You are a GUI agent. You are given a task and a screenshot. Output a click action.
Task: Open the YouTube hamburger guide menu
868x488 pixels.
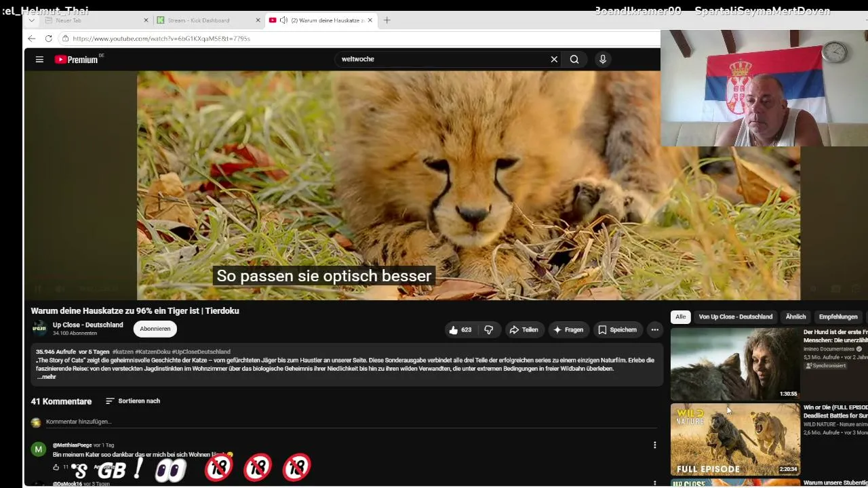click(x=39, y=60)
